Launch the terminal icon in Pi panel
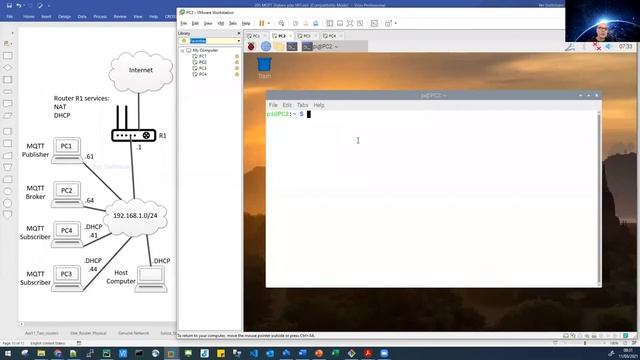This screenshot has width=640, height=360. [292, 47]
